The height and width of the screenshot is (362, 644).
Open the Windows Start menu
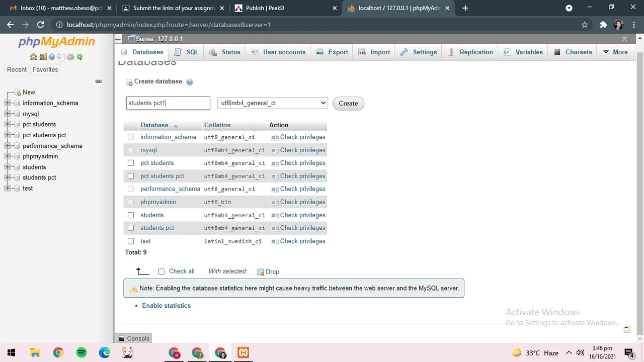(11, 352)
